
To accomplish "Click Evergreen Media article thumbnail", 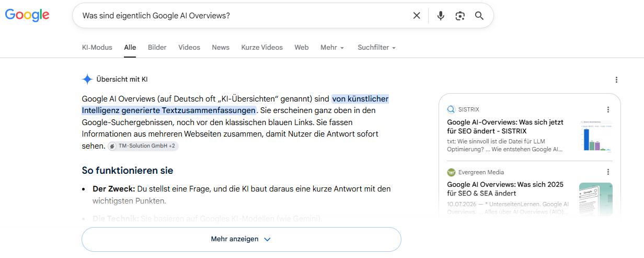I will tap(596, 199).
